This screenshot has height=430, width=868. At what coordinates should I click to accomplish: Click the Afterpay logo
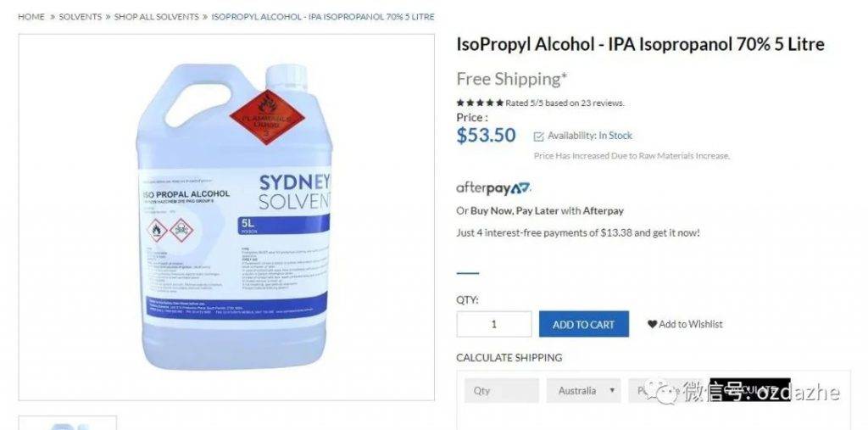494,189
